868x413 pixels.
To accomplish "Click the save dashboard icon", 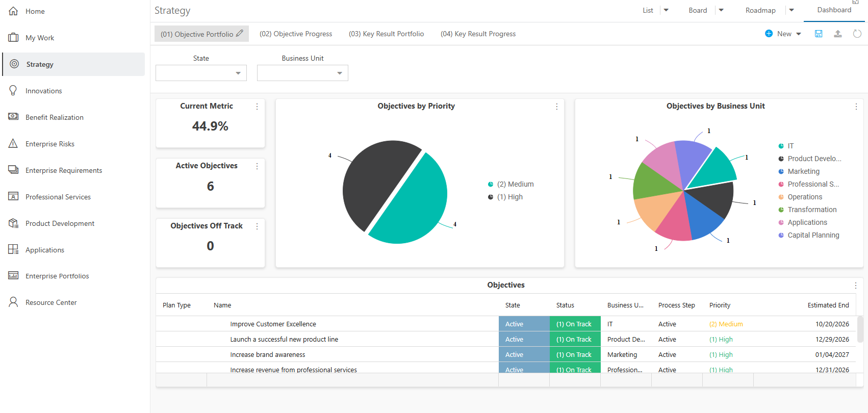I will click(x=819, y=34).
